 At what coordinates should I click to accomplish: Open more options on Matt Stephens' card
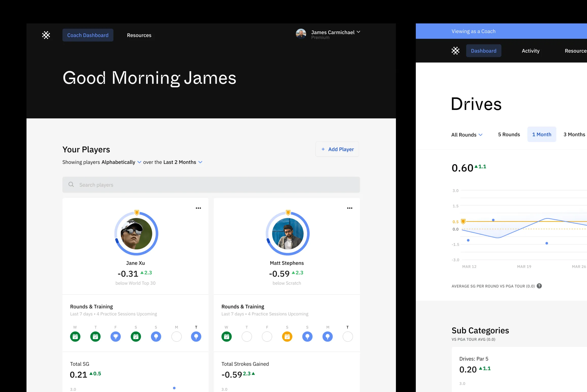[350, 208]
